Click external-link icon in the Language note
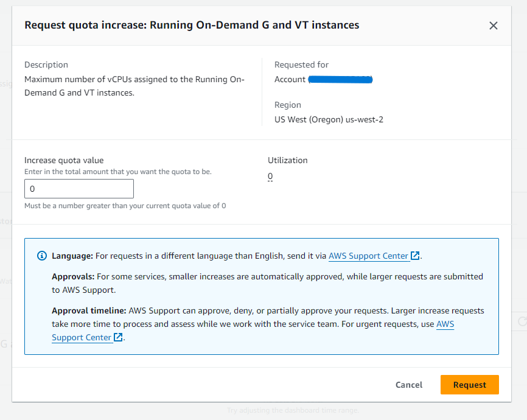Viewport: 527px width, 420px height. tap(415, 256)
